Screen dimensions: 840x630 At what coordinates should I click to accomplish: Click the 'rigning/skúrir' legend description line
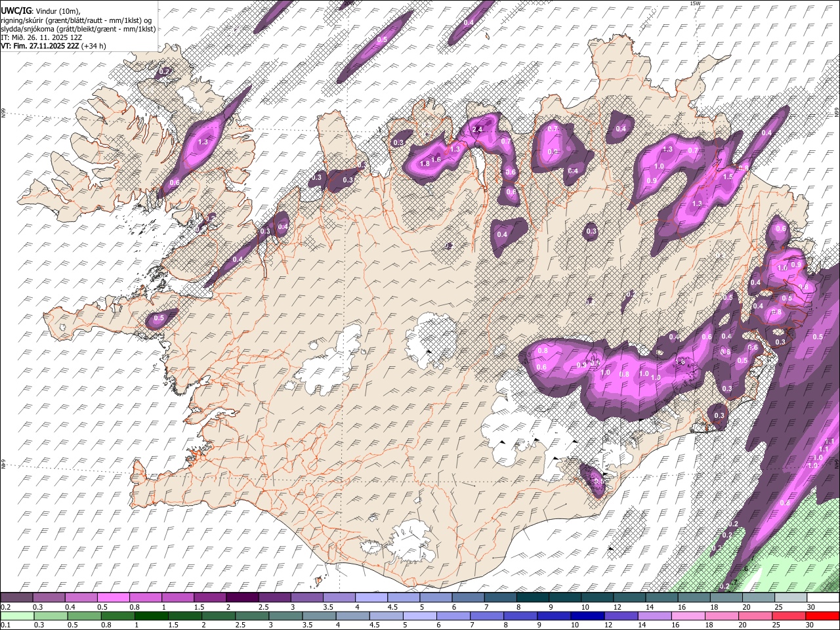click(x=76, y=20)
